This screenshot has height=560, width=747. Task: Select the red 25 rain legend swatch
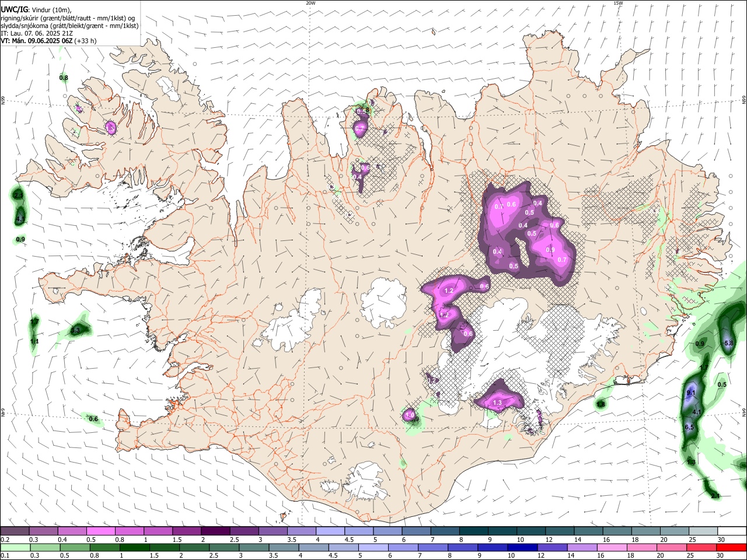coord(701,547)
